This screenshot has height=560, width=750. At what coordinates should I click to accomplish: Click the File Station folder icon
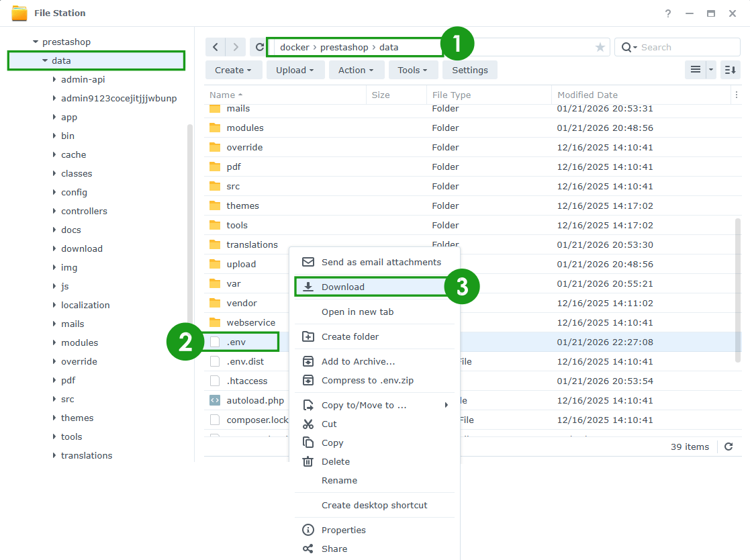18,12
